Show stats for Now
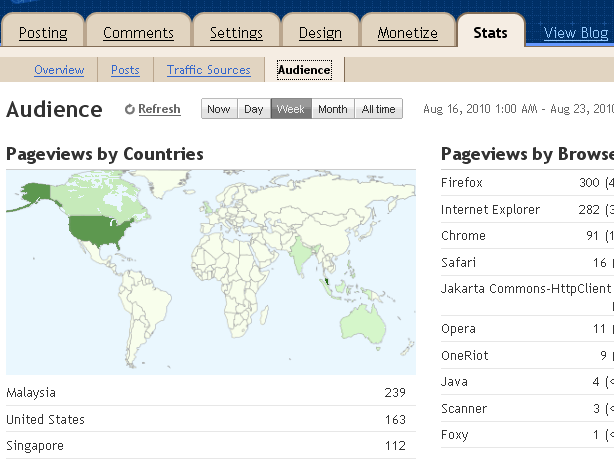The image size is (614, 461). pyautogui.click(x=219, y=108)
